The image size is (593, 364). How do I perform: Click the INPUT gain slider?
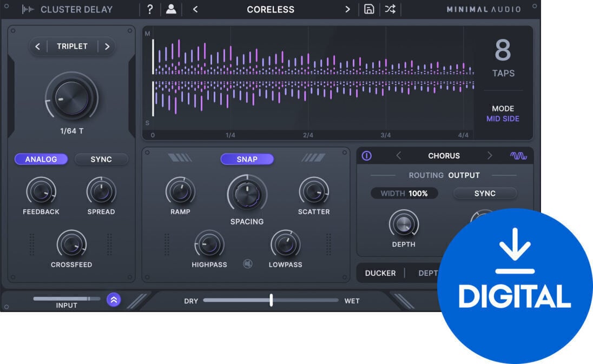[67, 299]
